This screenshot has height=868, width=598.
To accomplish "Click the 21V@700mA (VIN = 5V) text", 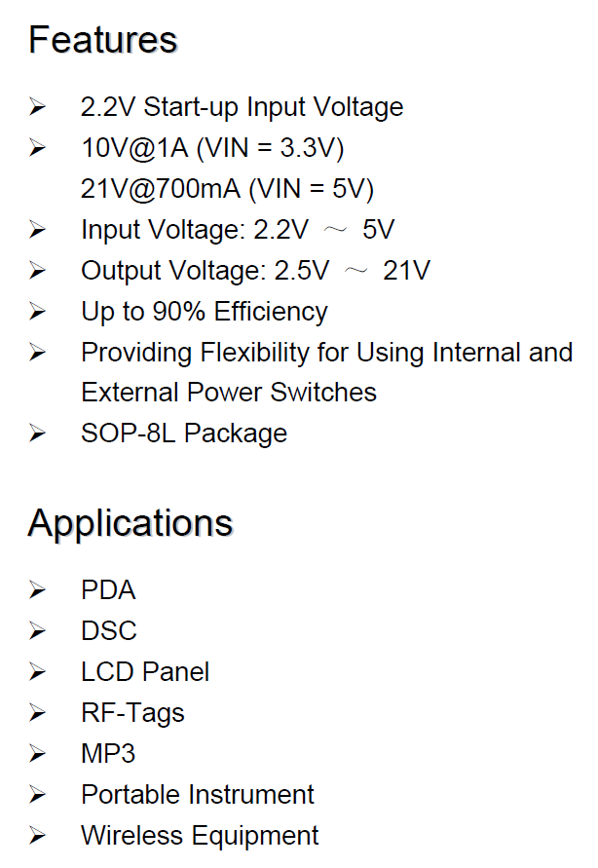I will pyautogui.click(x=227, y=189).
